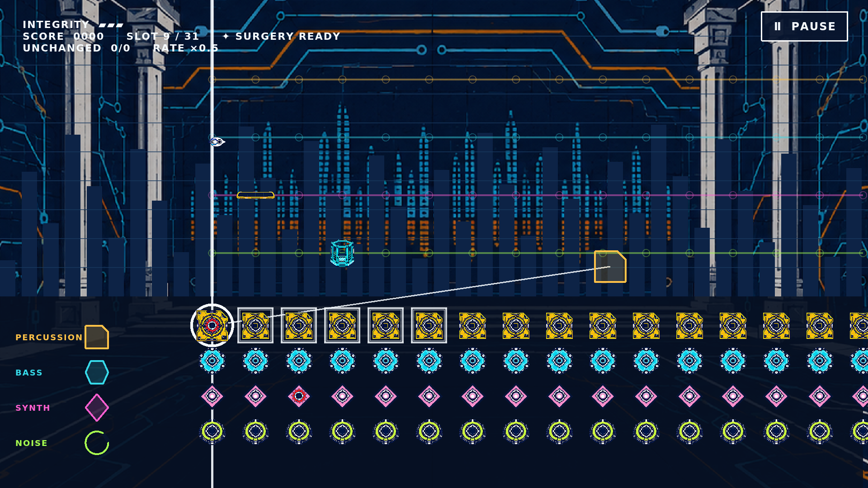
Task: Click the NOISE track label
Action: click(x=31, y=443)
